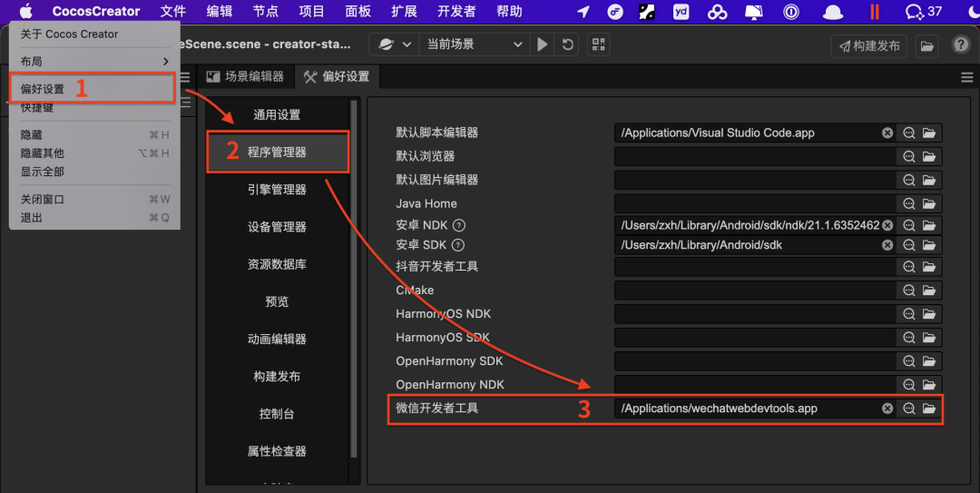
Task: Open the 项目 menu
Action: [311, 11]
